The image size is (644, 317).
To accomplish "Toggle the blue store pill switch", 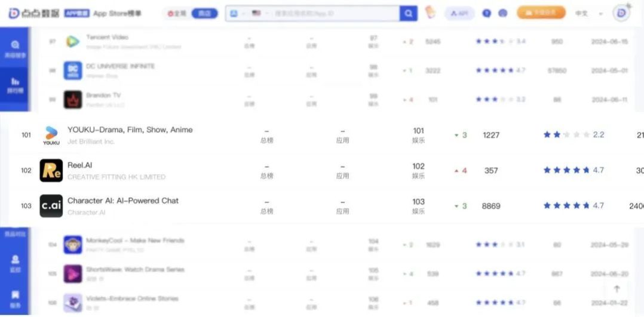I will pyautogui.click(x=204, y=13).
